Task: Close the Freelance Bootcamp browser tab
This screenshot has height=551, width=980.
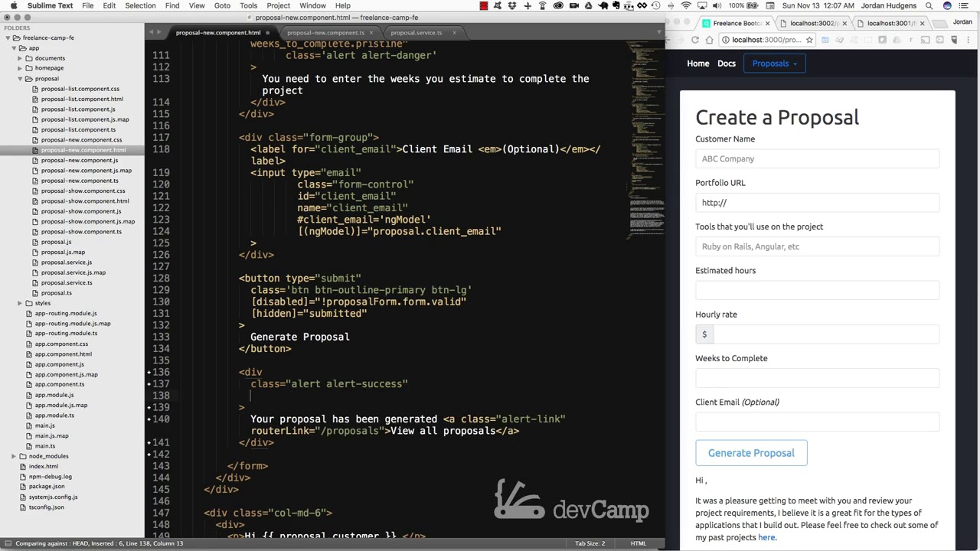Action: click(767, 23)
